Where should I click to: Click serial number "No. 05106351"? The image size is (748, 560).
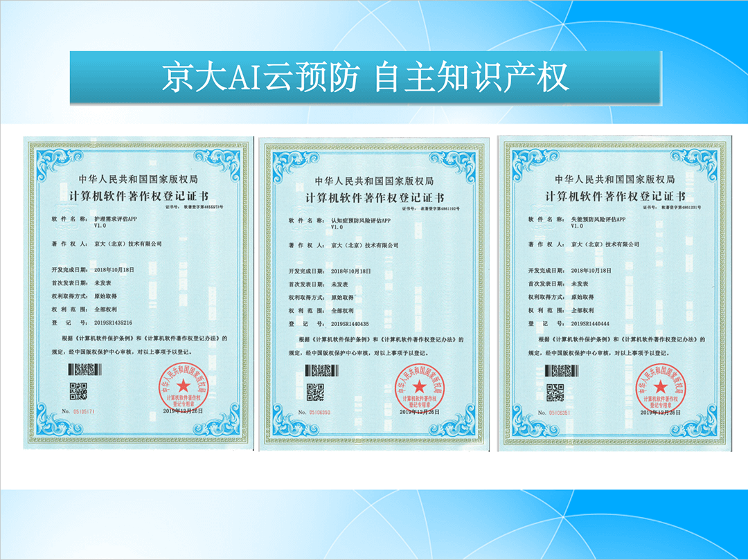(x=554, y=413)
